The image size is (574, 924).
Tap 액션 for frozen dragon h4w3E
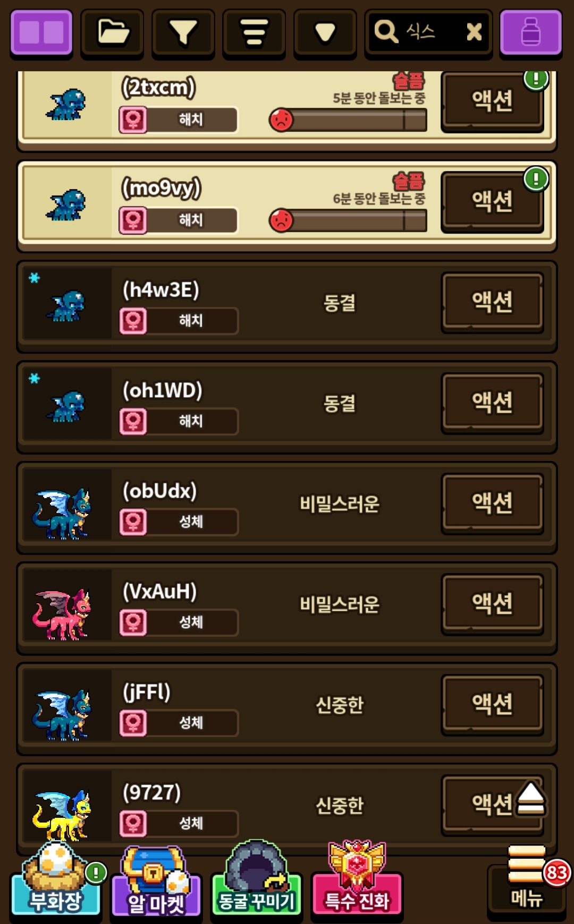coord(492,303)
